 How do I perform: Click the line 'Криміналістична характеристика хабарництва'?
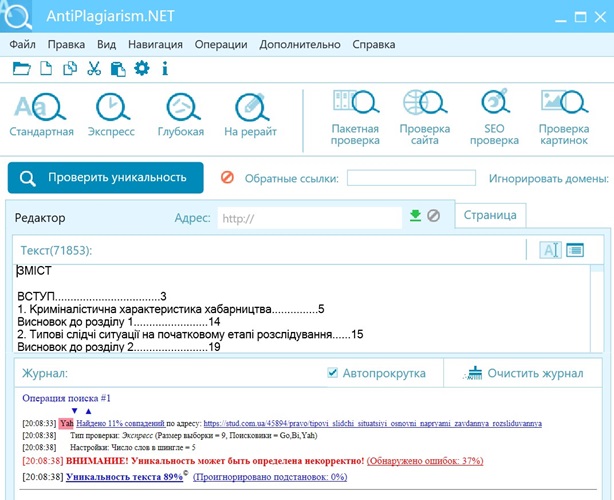(171, 309)
